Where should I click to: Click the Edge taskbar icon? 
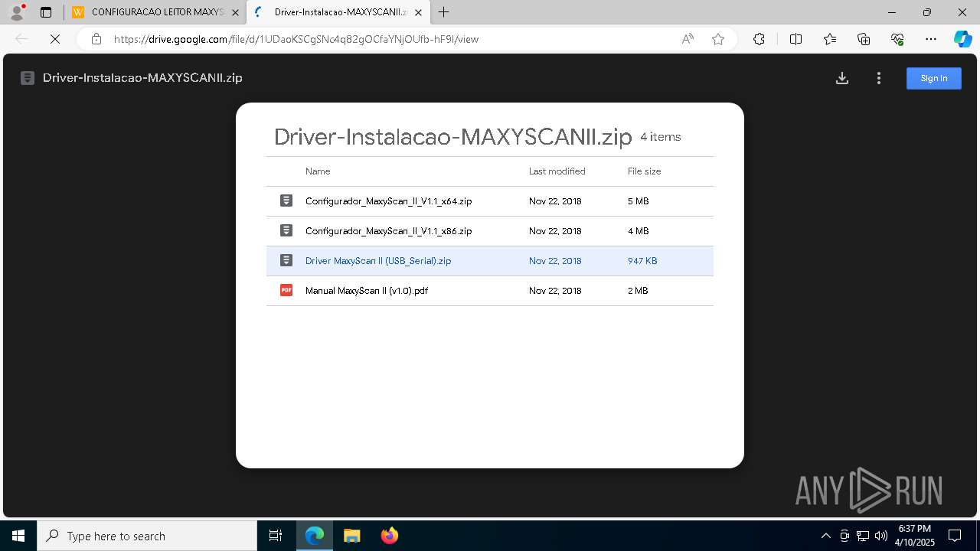(315, 536)
